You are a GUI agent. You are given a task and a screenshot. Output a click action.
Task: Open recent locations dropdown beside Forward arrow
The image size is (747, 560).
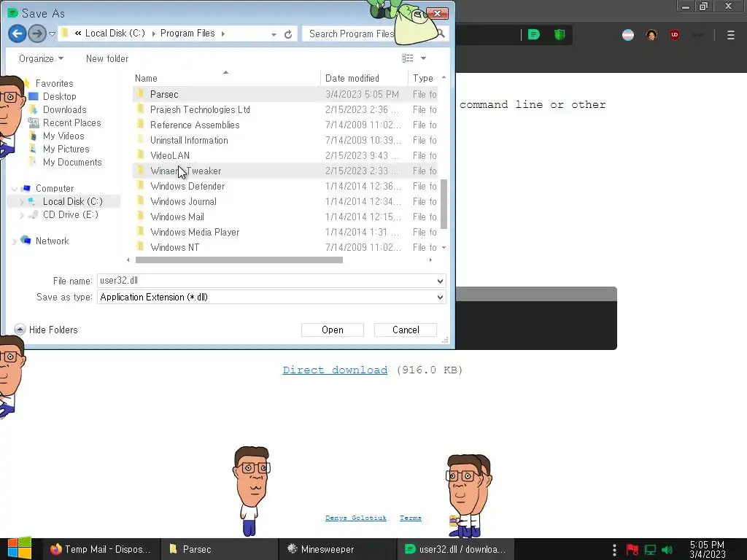tap(52, 34)
